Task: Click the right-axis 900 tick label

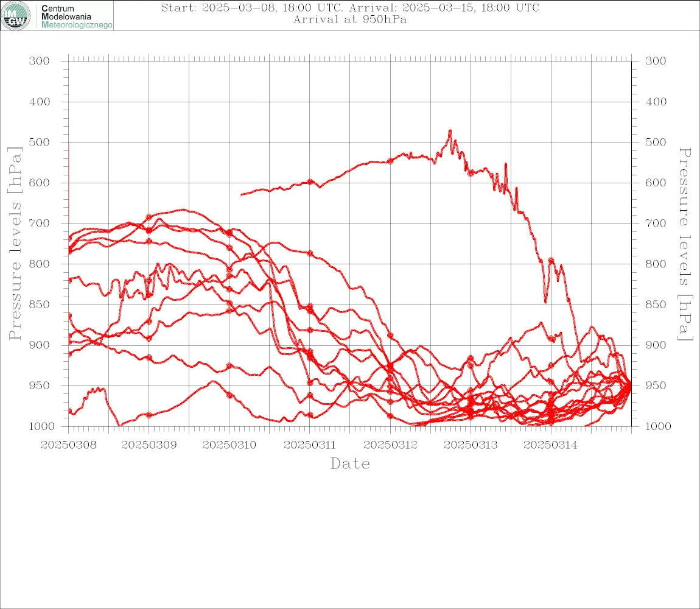Action: (656, 345)
